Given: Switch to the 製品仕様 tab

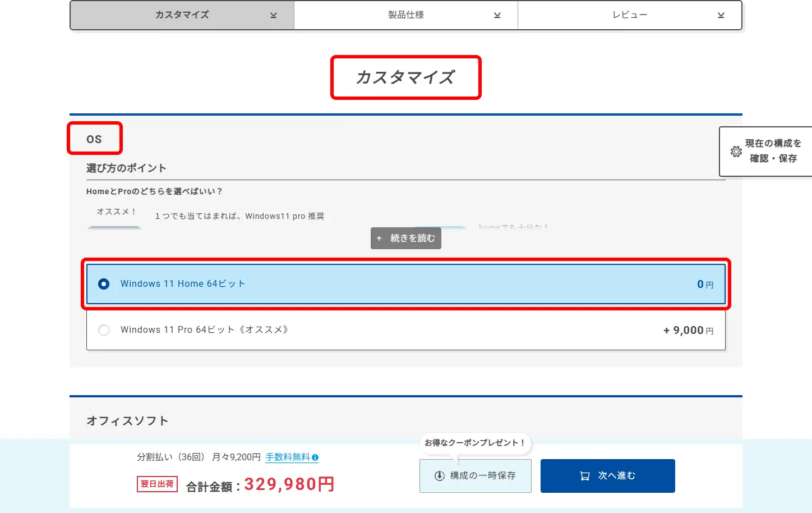Looking at the screenshot, I should point(406,15).
